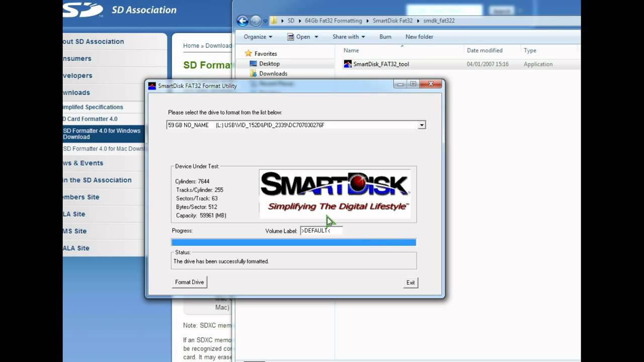This screenshot has width=644, height=362.
Task: Click 64Gb Fat32 Formatting breadcrumb
Action: (x=333, y=21)
